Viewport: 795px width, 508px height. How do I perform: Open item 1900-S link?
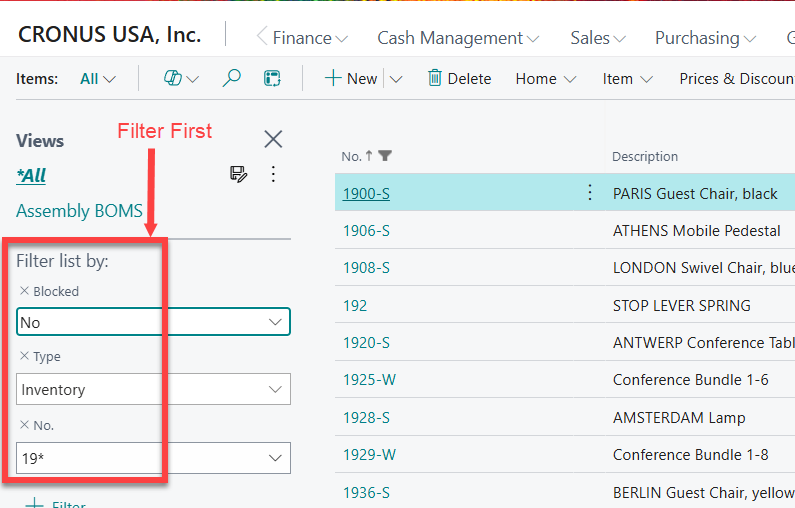coord(366,194)
